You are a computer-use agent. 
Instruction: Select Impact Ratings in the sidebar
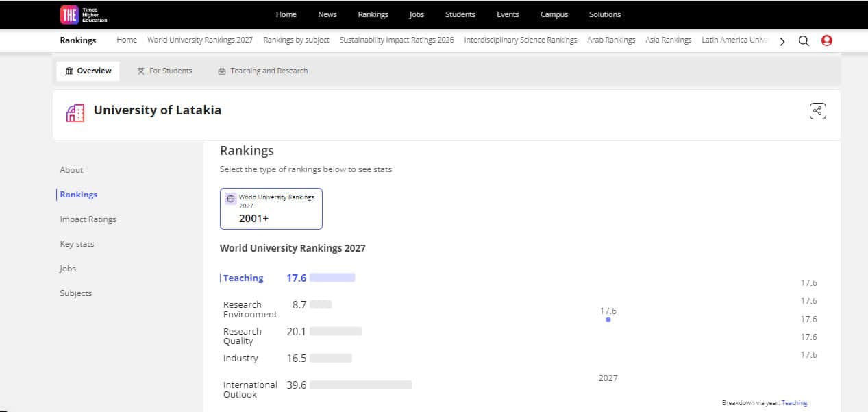[x=88, y=219]
